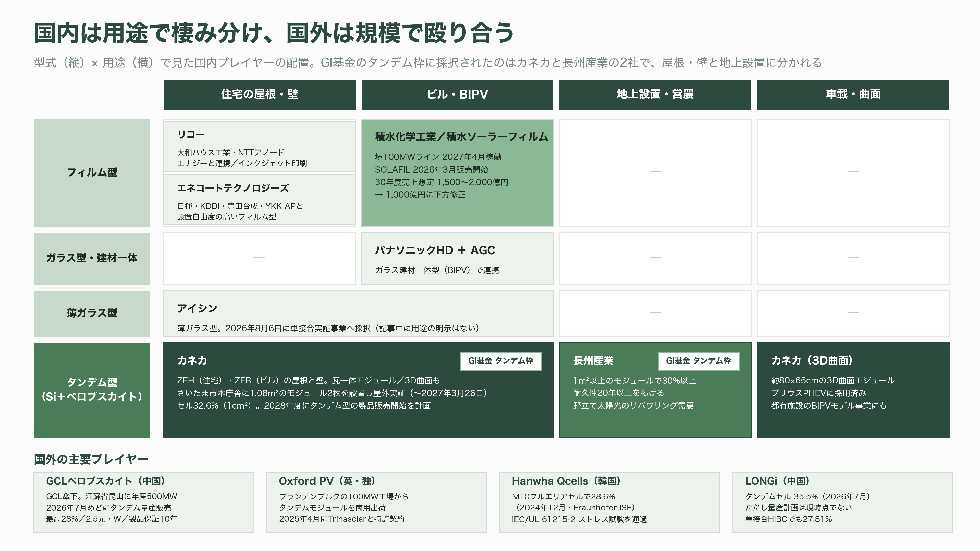This screenshot has height=551, width=980.
Task: Click the Hanwha Qcells（韓国）heading
Action: [567, 481]
